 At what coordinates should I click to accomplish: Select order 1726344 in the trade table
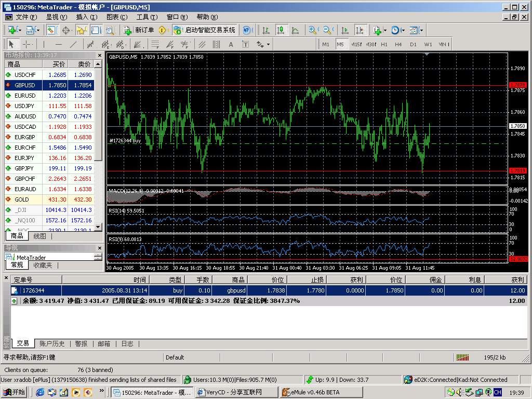[270, 290]
